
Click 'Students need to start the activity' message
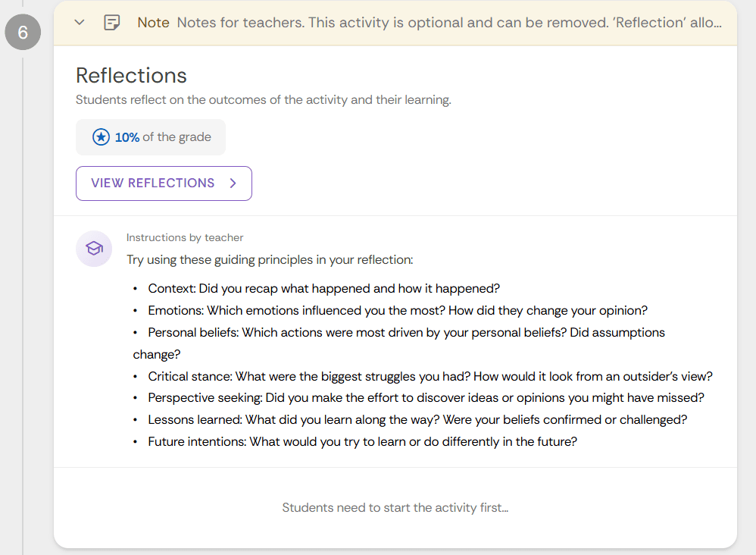(395, 508)
